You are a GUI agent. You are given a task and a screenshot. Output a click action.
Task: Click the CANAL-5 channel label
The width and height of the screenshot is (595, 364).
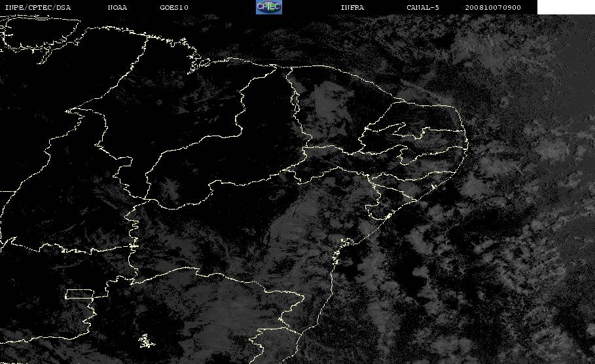[423, 7]
